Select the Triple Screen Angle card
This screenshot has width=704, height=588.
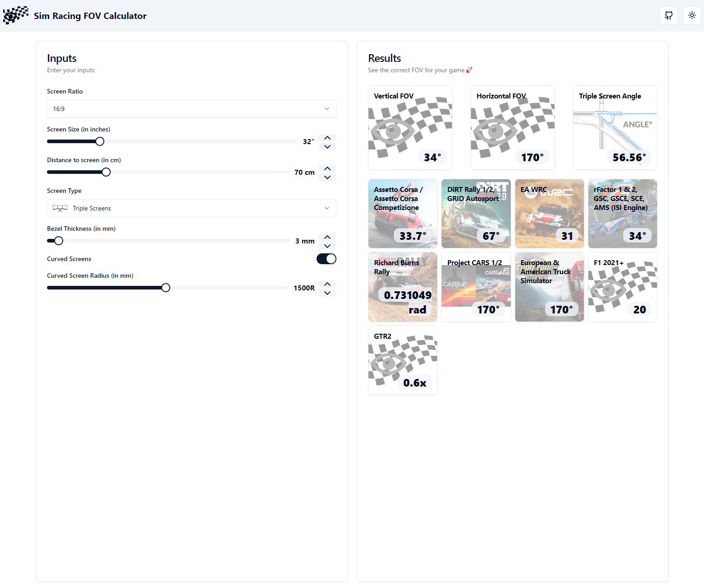[x=615, y=127]
